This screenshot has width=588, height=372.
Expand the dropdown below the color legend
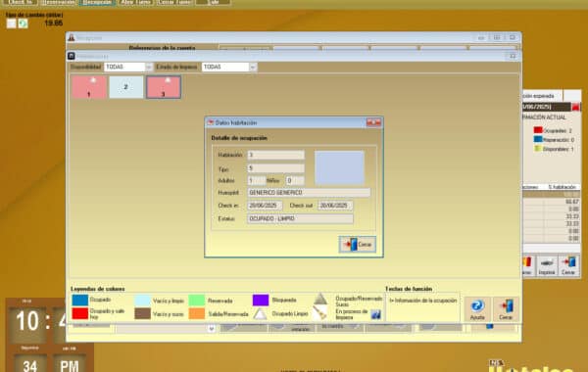212,329
